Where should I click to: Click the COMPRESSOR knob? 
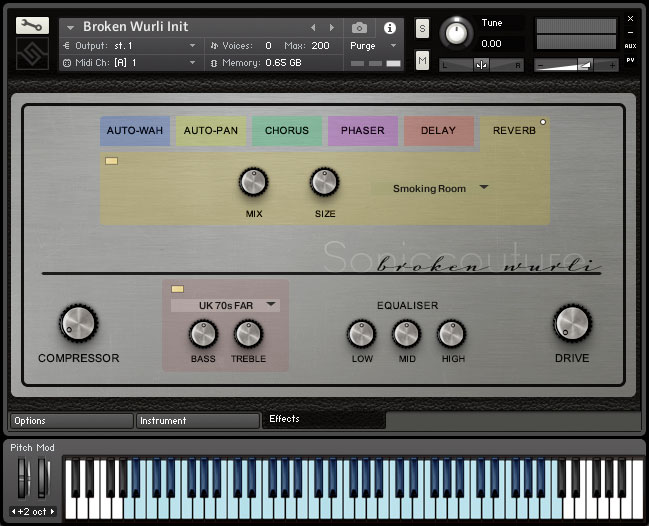(79, 324)
